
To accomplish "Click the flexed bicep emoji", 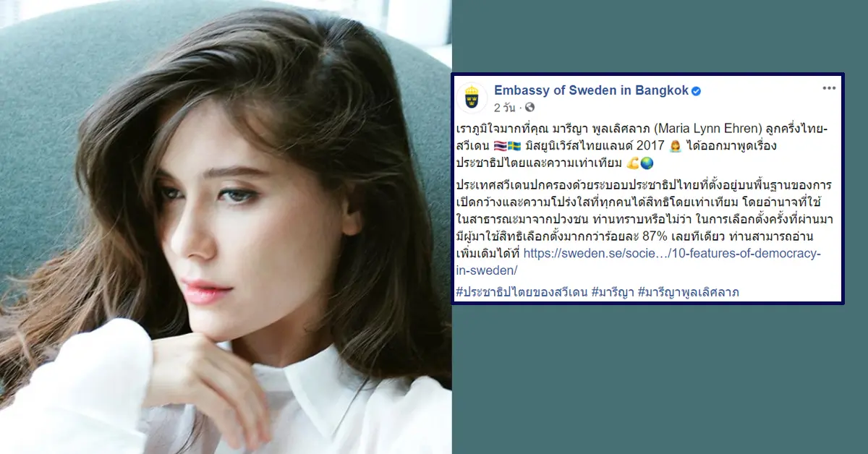I will point(634,163).
